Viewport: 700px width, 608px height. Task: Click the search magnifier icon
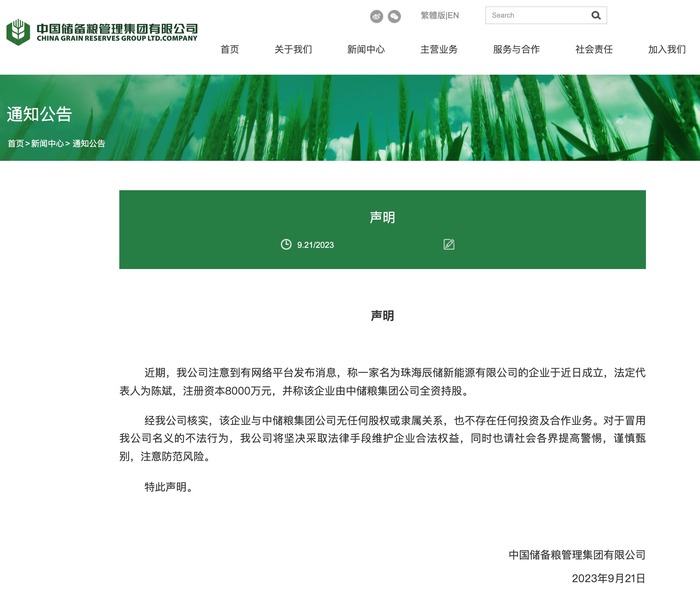[x=596, y=15]
